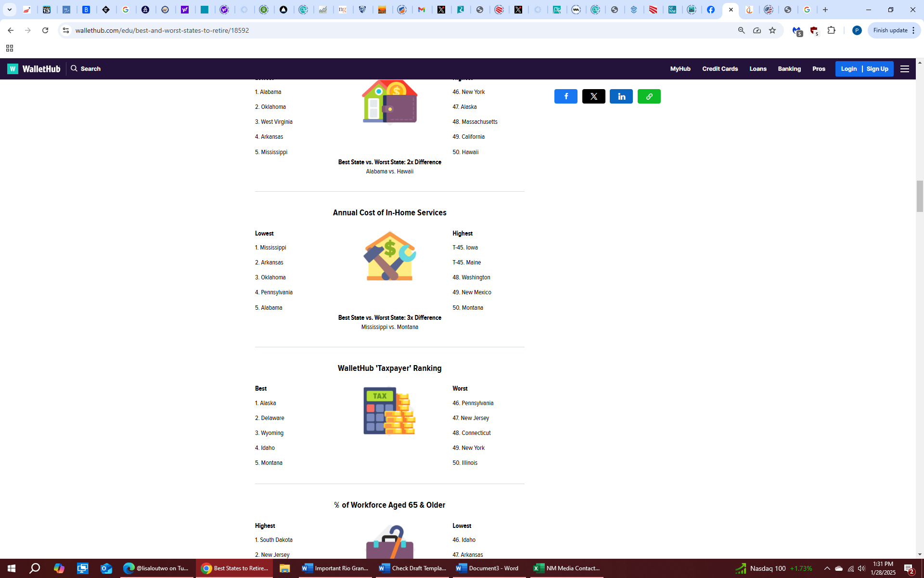This screenshot has width=924, height=578.
Task: Open WalletHub Search
Action: tap(86, 69)
